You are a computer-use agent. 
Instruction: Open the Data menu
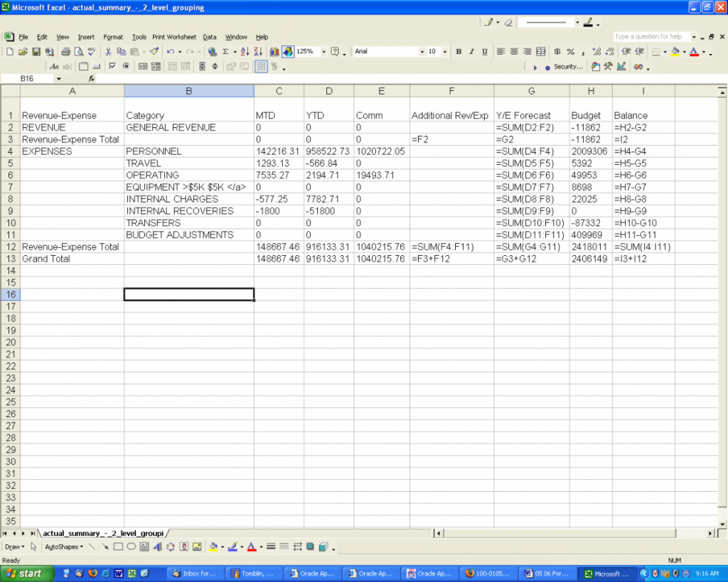(209, 37)
